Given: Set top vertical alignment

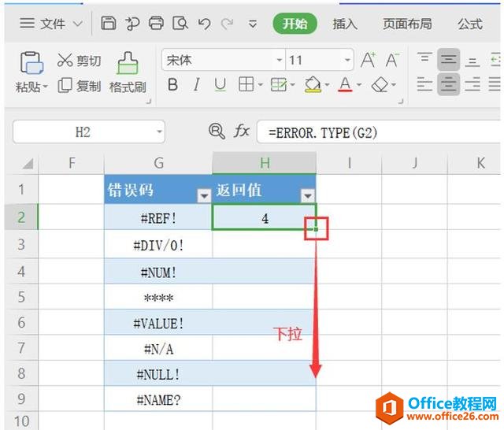Looking at the screenshot, I should pyautogui.click(x=424, y=59).
